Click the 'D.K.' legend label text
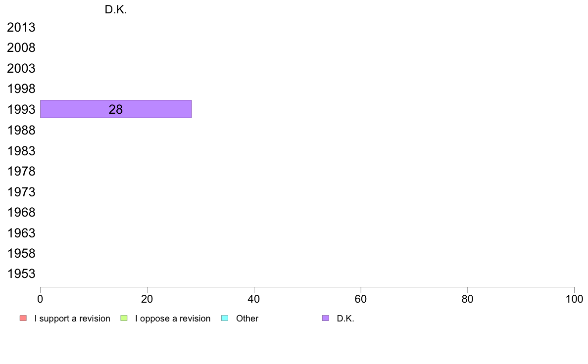The height and width of the screenshot is (364, 588). [x=345, y=318]
